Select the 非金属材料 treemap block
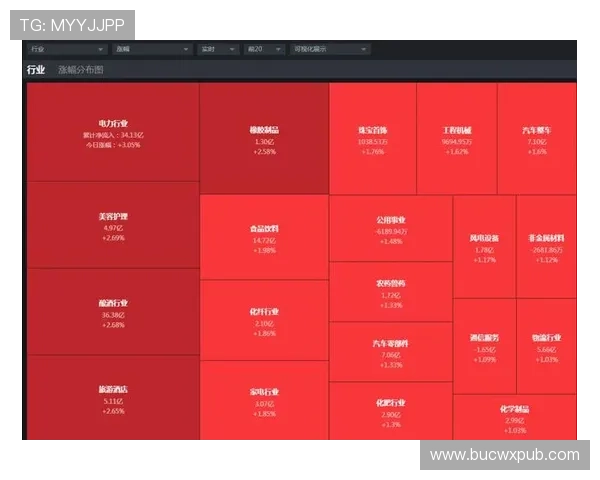Screen dimensions: 600x480 pos(546,247)
